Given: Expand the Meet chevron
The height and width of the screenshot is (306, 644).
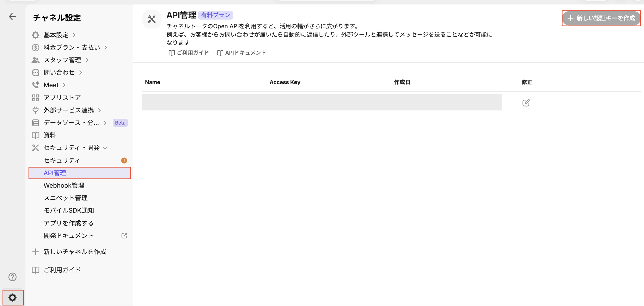Looking at the screenshot, I should [64, 85].
